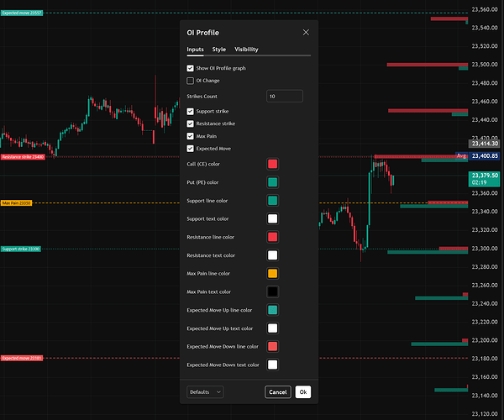Viewport: 504px width, 420px height.
Task: Close the OI Profile dialog
Action: coord(306,33)
